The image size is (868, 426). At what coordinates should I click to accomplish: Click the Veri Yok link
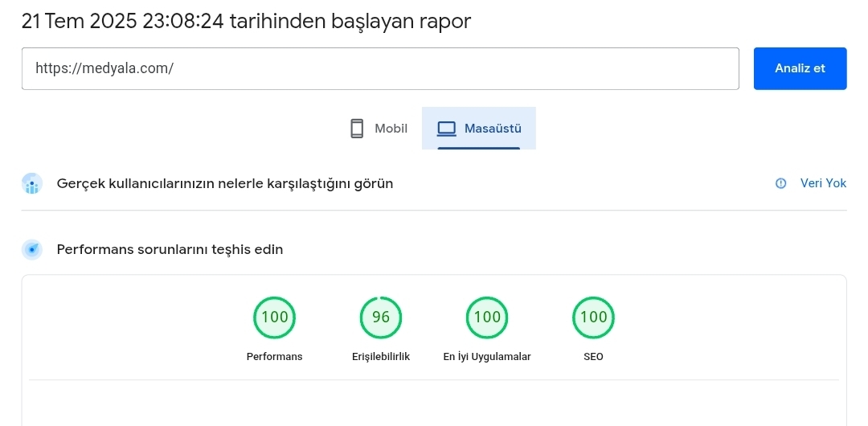tap(823, 183)
